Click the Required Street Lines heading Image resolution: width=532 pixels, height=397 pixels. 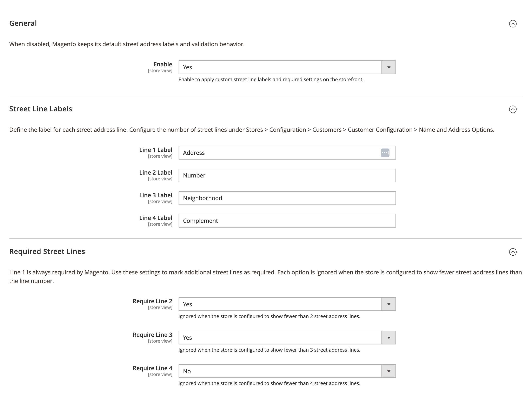47,251
